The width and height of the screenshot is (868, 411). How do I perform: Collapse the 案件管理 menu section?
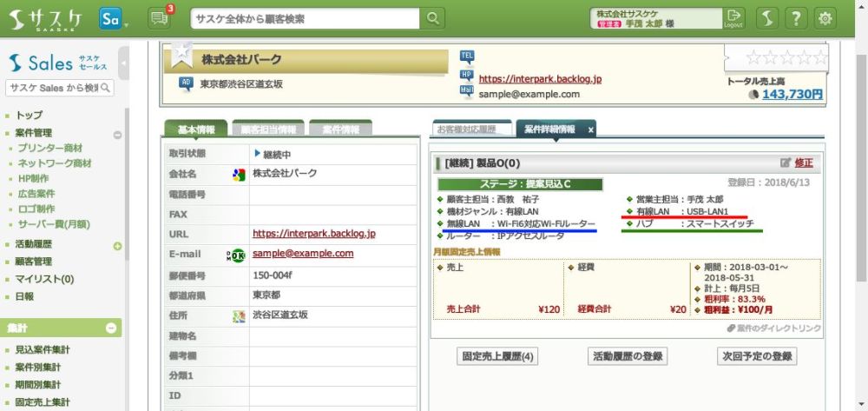(x=117, y=135)
